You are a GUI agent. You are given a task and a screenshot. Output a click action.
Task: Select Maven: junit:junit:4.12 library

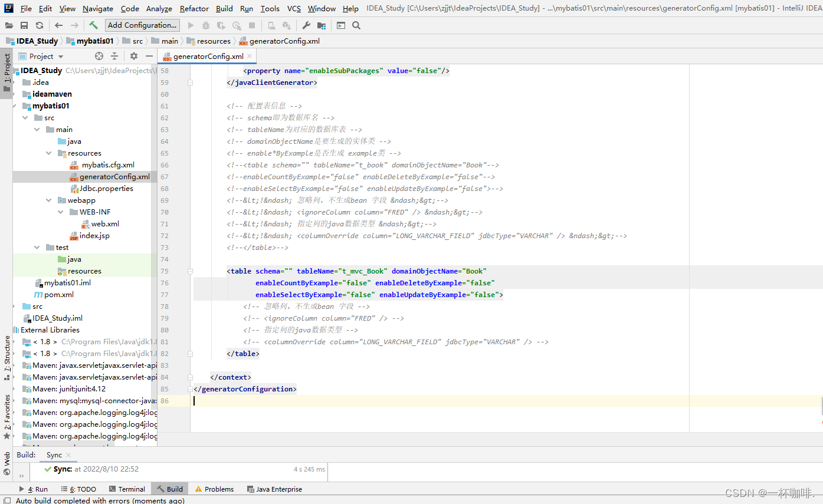point(64,389)
